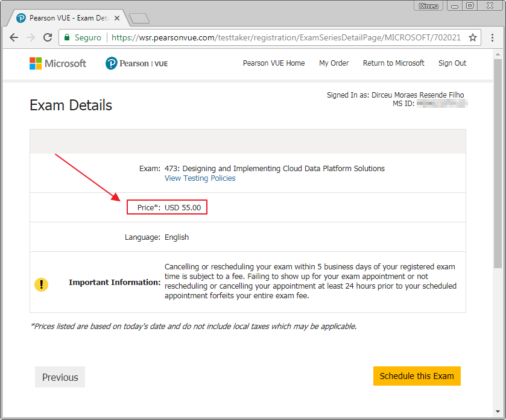Click the language value English

click(177, 237)
